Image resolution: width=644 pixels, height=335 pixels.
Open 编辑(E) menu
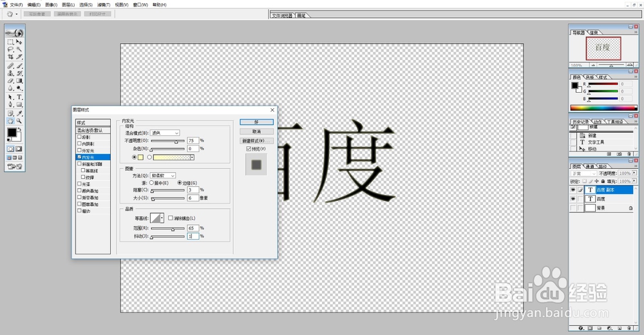[34, 5]
